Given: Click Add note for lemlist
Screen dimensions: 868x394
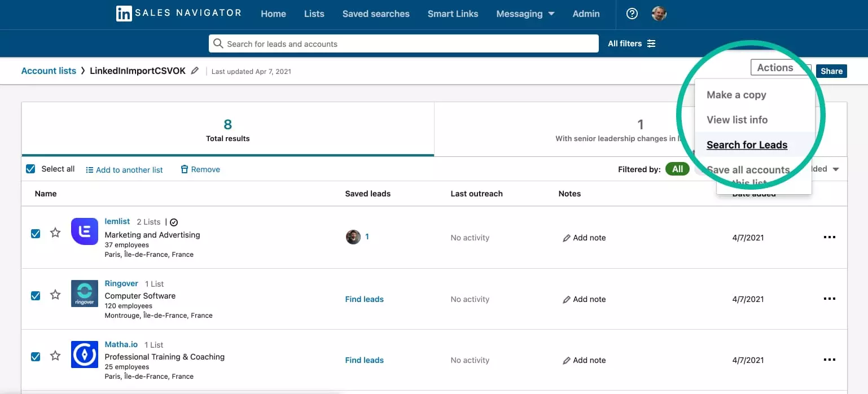Looking at the screenshot, I should [584, 238].
